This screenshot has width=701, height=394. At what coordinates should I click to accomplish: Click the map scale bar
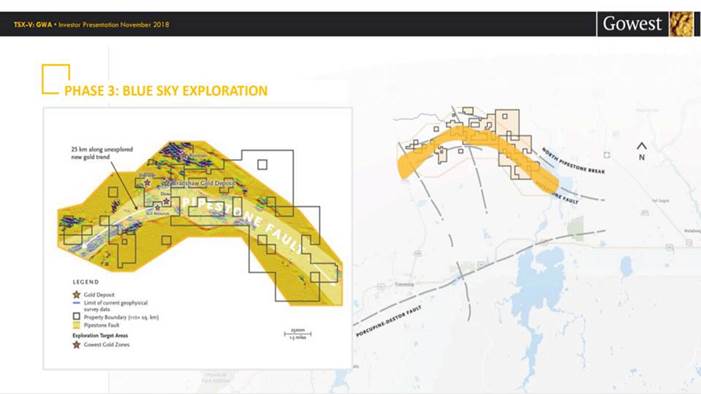[298, 334]
